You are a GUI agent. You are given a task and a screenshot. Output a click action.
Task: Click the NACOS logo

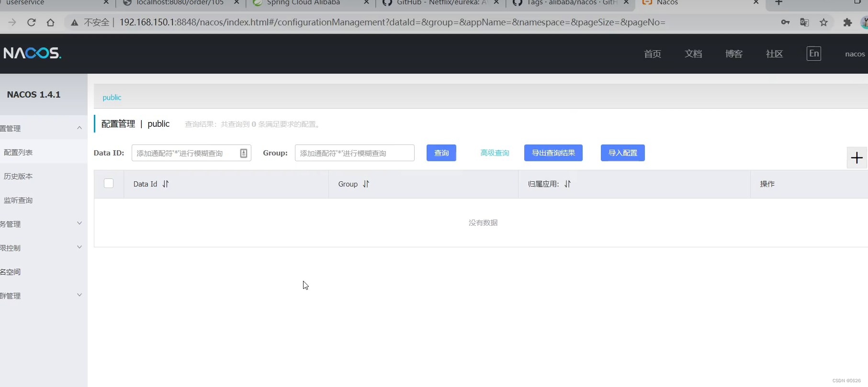[32, 53]
